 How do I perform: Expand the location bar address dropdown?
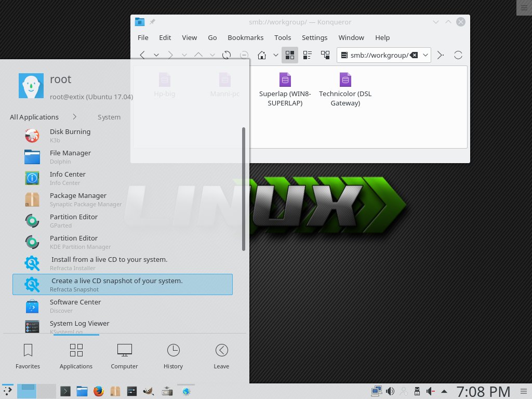click(x=425, y=55)
